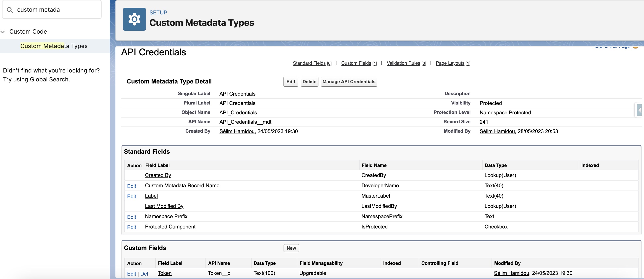Jump to Page Layouts [1] section link
Viewport: 644px width, 279px height.
453,63
